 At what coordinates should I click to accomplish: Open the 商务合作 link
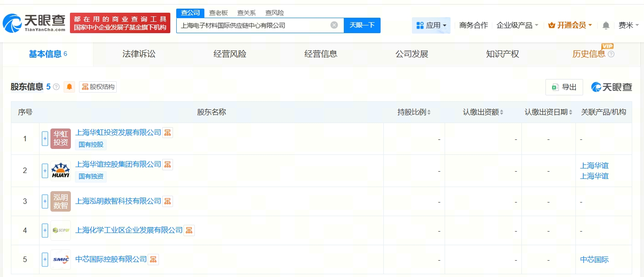coord(474,25)
